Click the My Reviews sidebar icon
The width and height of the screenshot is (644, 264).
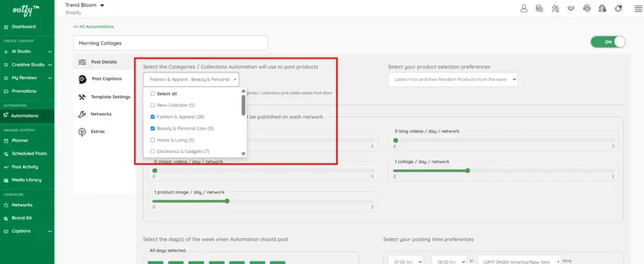tap(6, 77)
